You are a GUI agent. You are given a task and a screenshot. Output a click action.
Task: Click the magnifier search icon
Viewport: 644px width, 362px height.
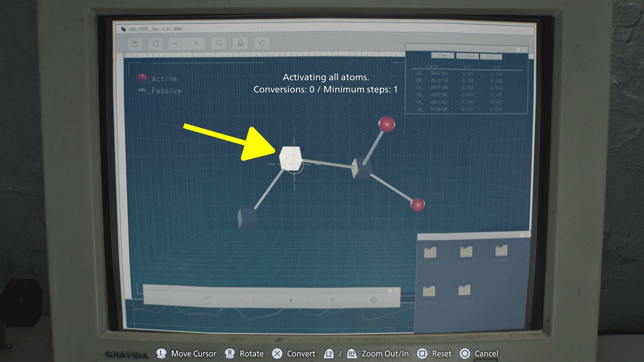point(219,43)
